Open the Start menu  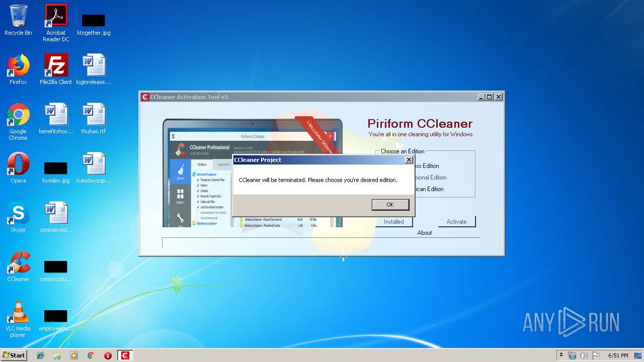tap(14, 355)
